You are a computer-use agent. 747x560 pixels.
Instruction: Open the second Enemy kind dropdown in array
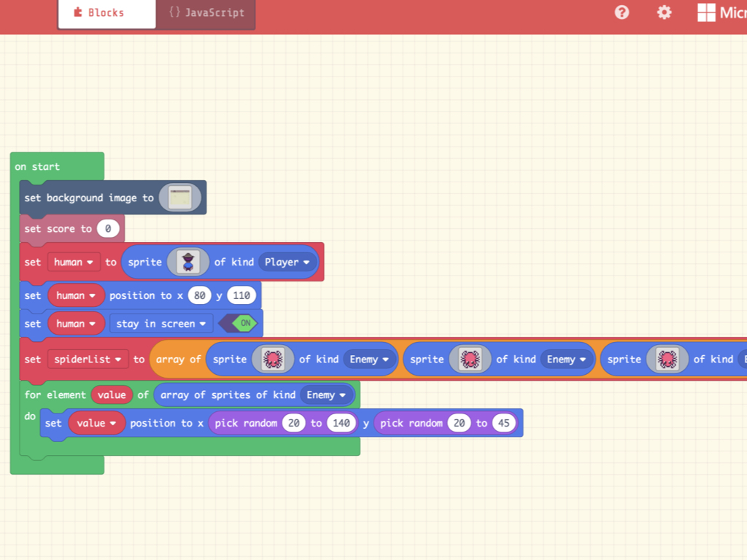click(x=566, y=359)
